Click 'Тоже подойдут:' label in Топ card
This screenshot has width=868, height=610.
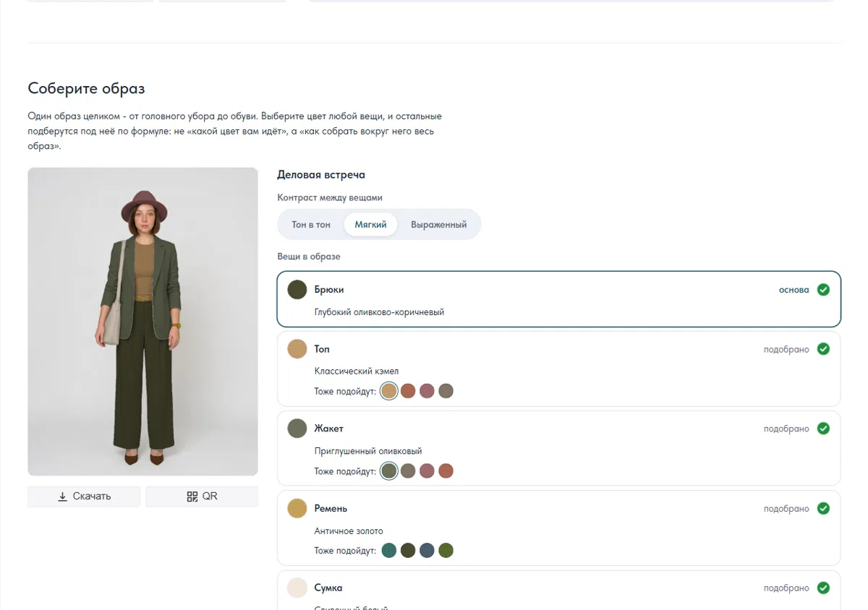345,391
